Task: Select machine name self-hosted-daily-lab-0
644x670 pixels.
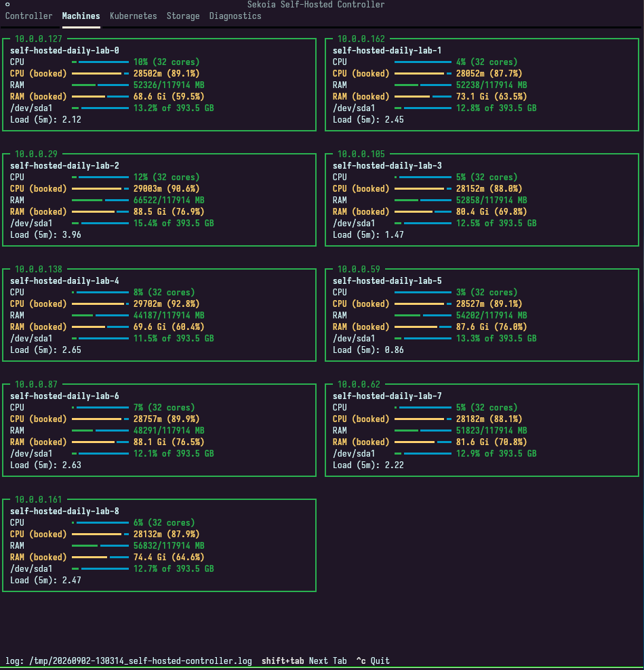Action: [64, 50]
